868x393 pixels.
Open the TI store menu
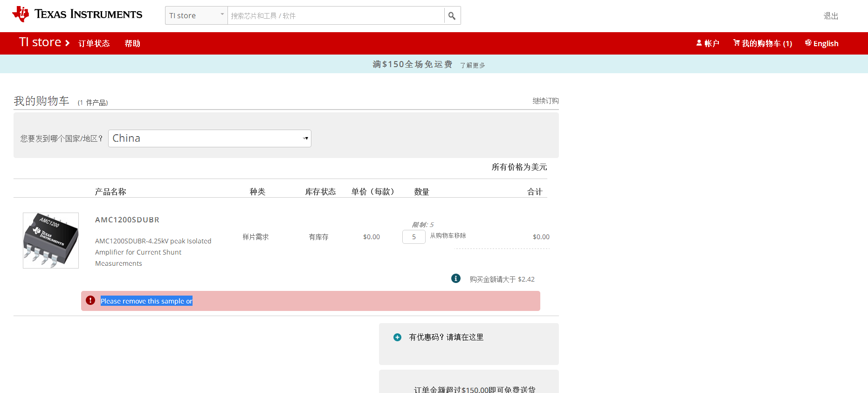pyautogui.click(x=44, y=42)
